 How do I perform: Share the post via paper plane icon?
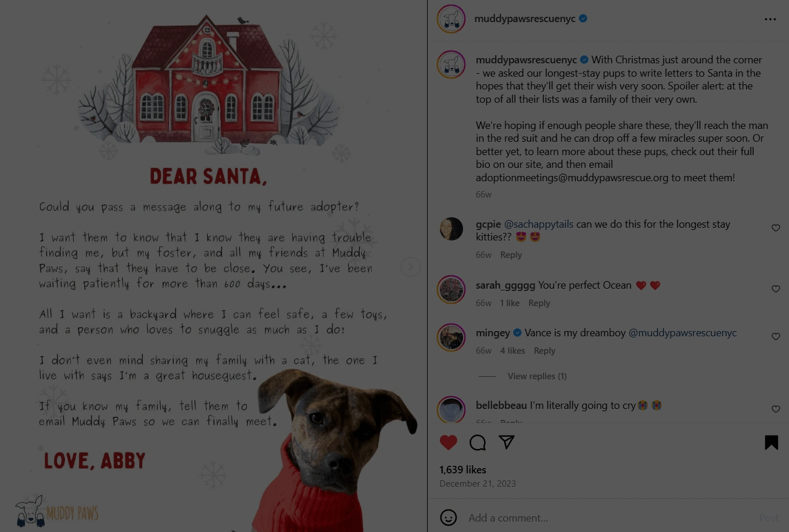[x=507, y=442]
